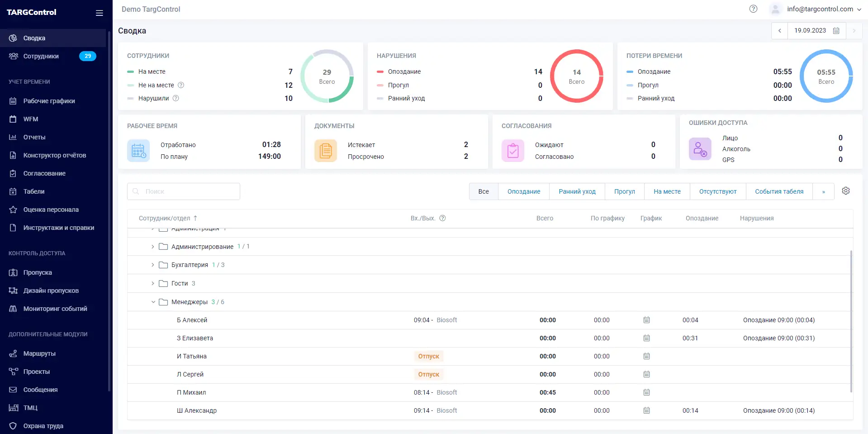Open the schedule icon for З Елизавета
This screenshot has width=868, height=434.
pos(647,338)
